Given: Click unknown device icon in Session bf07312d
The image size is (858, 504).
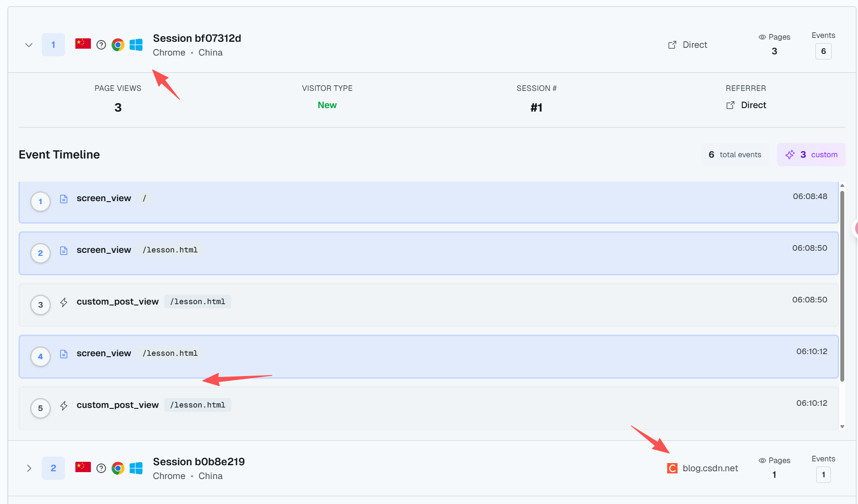Looking at the screenshot, I should point(101,45).
